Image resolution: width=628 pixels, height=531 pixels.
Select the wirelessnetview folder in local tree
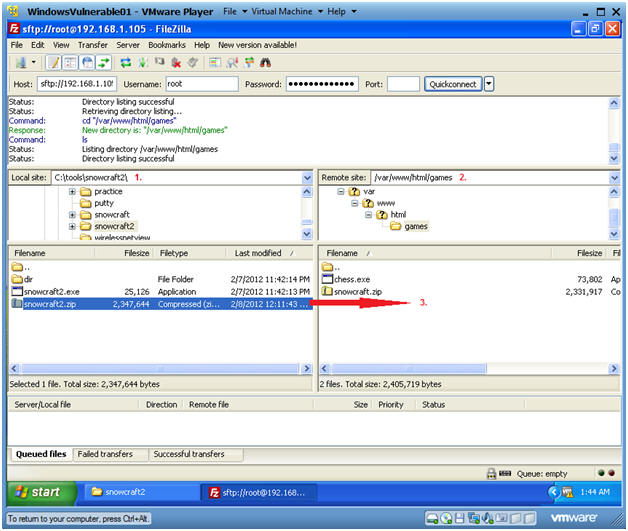(122, 237)
